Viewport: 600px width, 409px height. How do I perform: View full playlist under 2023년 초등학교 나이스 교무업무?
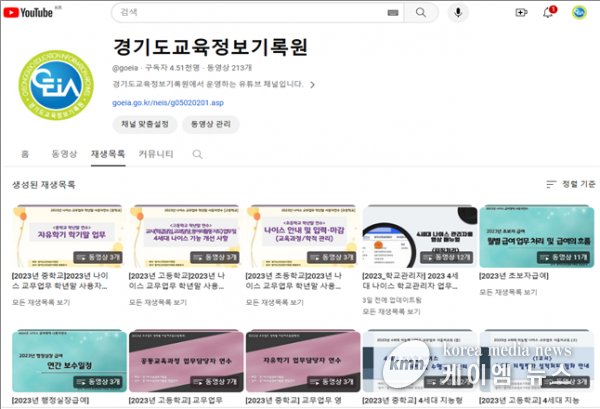(275, 302)
